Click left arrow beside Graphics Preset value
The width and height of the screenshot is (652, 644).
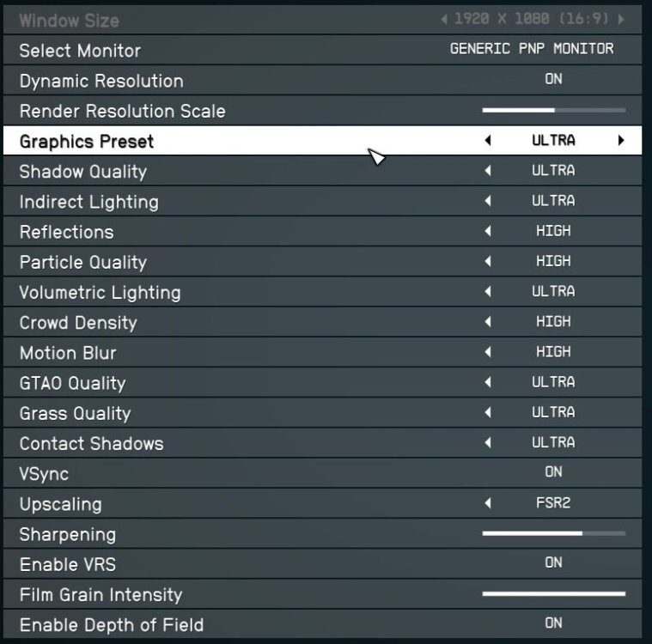point(488,141)
